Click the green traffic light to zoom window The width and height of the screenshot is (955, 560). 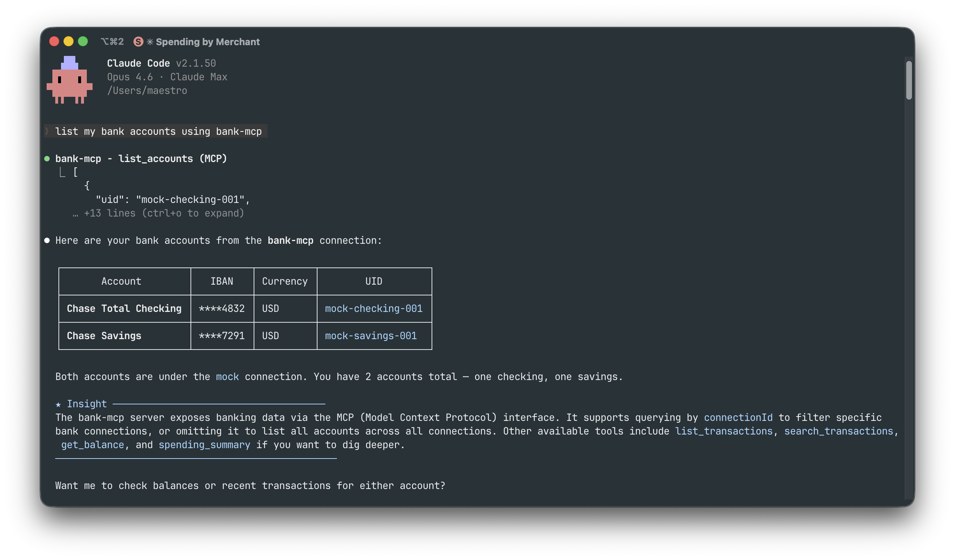coord(83,41)
